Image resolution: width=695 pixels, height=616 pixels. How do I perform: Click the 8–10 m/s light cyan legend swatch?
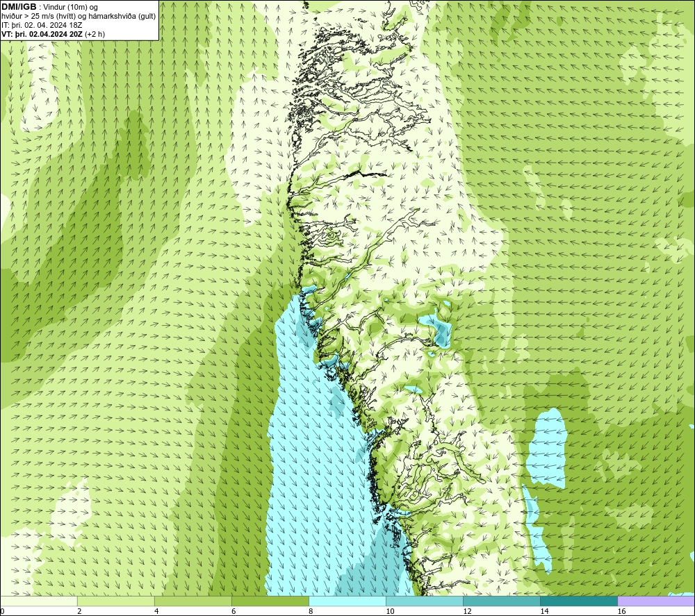(347, 601)
